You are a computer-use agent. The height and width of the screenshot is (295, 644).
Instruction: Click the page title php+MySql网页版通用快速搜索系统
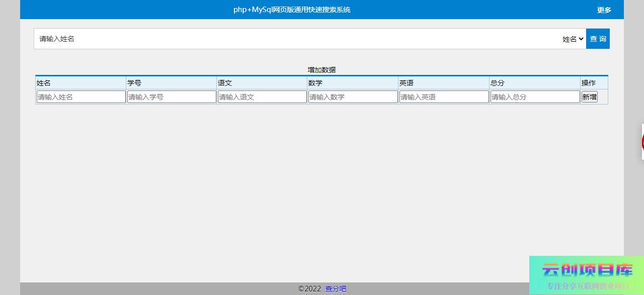292,10
